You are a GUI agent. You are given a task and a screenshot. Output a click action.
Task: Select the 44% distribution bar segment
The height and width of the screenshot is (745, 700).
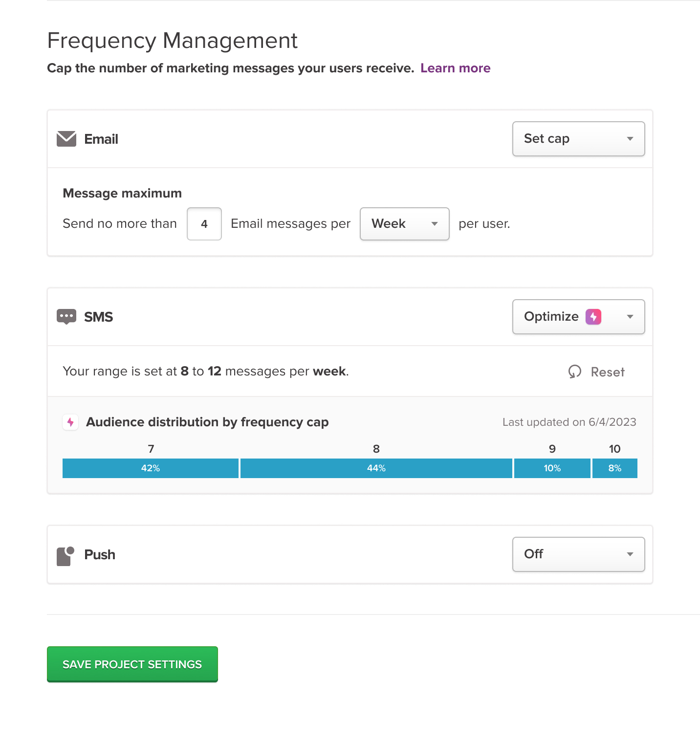click(x=376, y=468)
